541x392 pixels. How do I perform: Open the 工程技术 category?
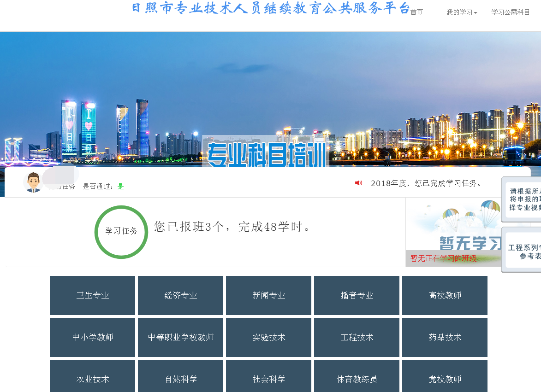357,338
